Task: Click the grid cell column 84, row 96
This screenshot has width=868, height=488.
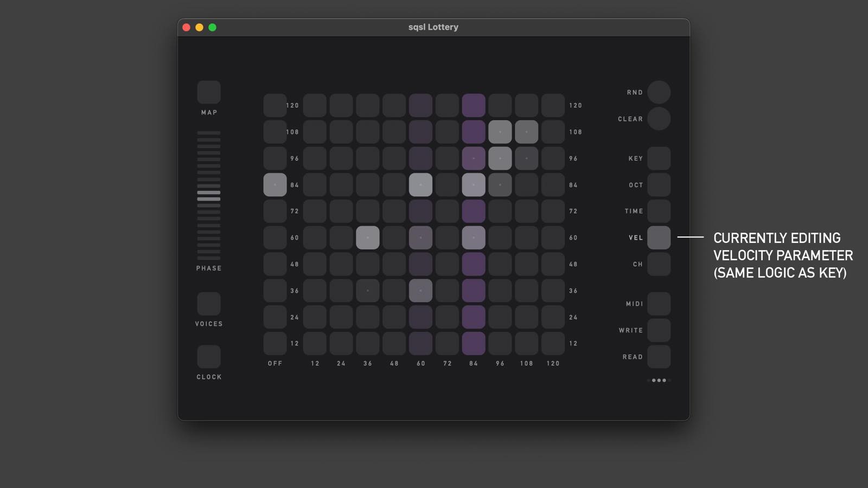Action: pyautogui.click(x=474, y=158)
